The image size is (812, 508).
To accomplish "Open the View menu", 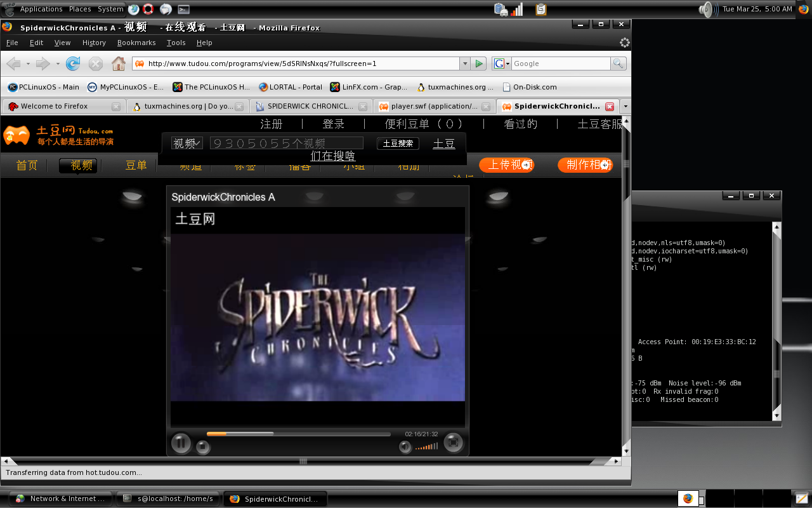I will pos(62,43).
